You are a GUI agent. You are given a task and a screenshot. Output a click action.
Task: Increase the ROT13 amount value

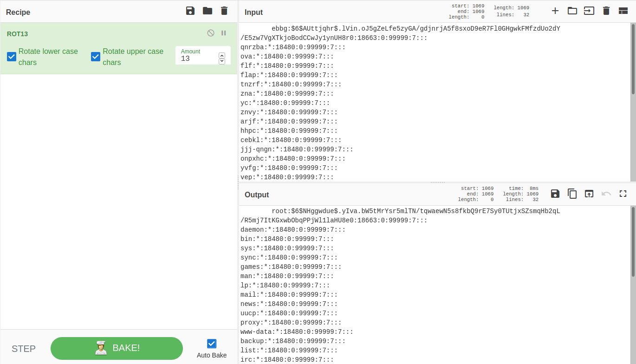222,56
